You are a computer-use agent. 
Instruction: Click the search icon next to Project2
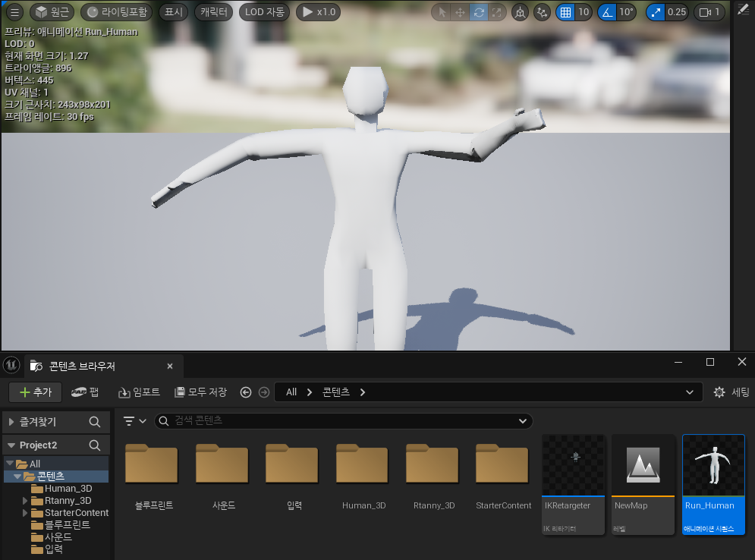coord(95,445)
